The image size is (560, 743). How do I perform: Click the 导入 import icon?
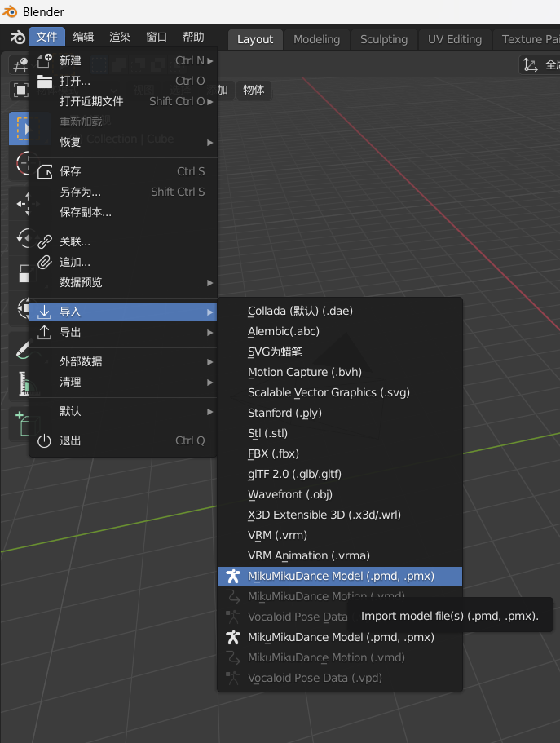(45, 312)
